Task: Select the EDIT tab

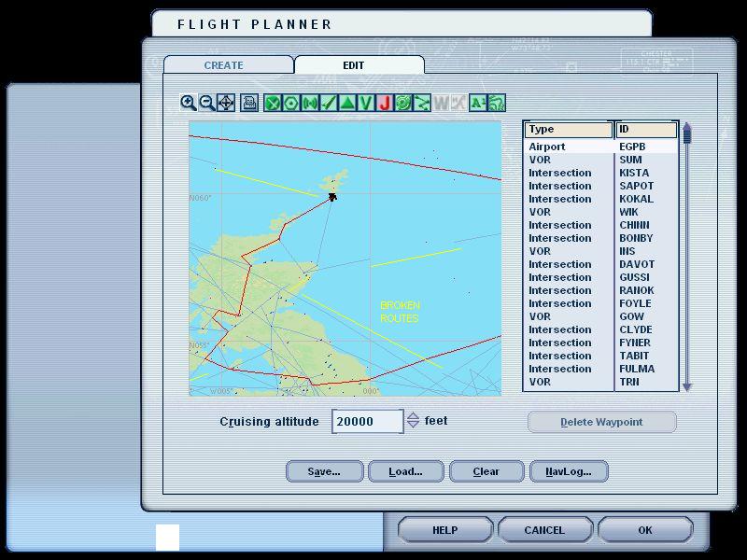Action: tap(353, 65)
